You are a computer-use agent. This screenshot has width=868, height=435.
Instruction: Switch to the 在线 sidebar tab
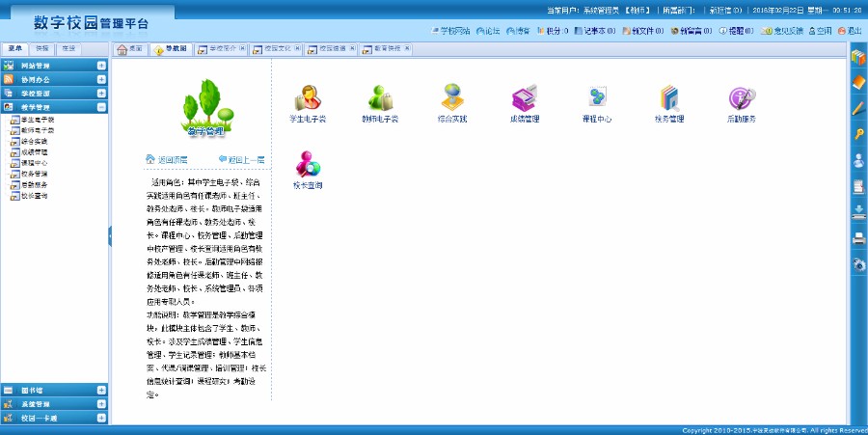coord(68,48)
